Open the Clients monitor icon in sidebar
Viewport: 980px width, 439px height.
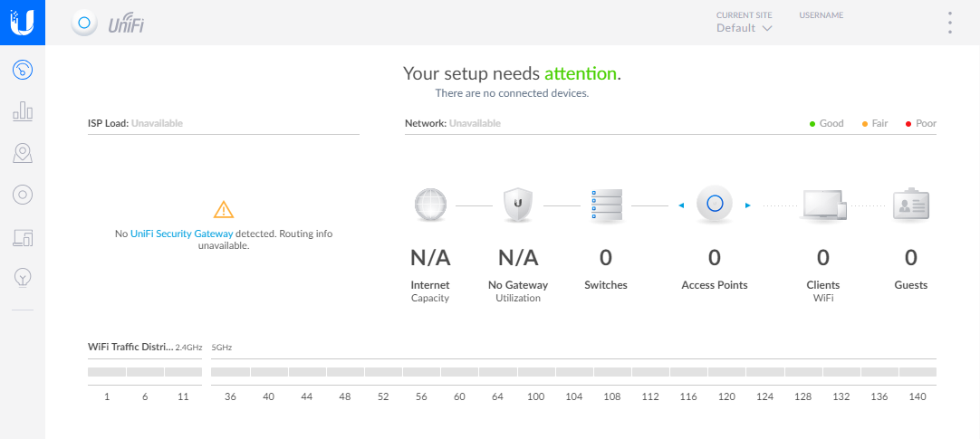(23, 237)
